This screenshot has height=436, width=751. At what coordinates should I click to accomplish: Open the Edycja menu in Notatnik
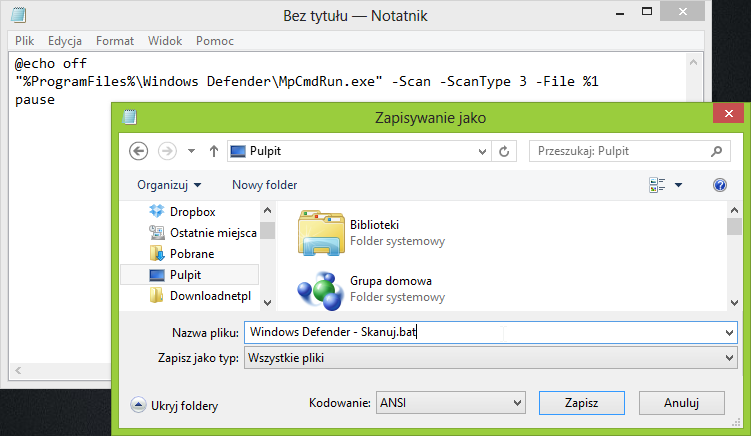tap(65, 41)
